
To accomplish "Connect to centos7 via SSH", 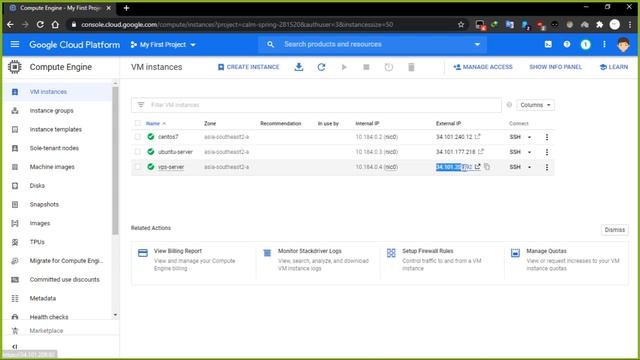I will (515, 137).
